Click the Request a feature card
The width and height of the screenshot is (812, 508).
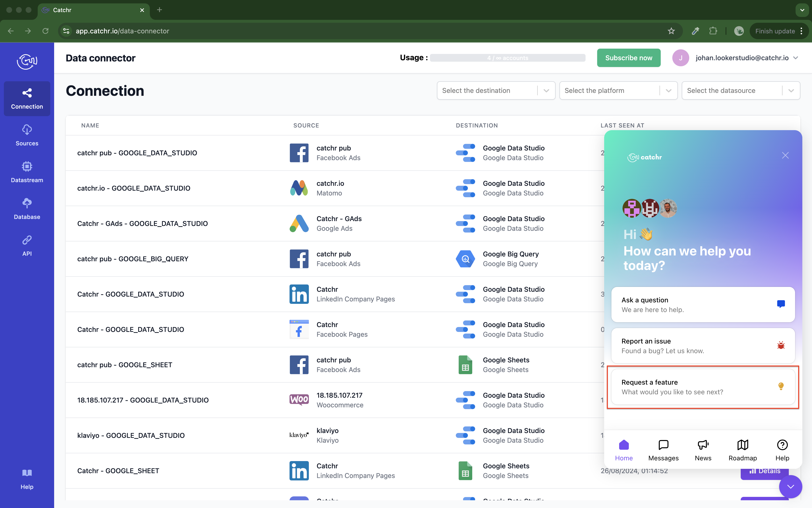click(x=703, y=387)
